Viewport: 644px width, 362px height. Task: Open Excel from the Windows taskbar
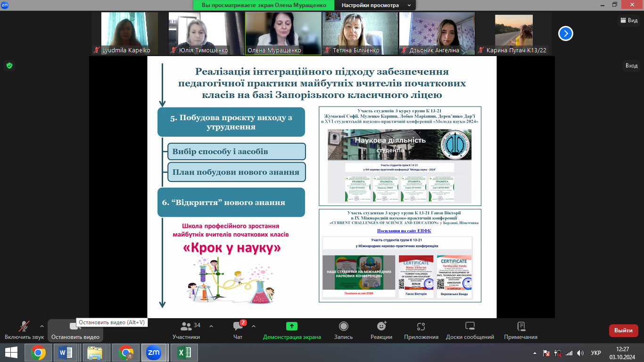coord(184,352)
